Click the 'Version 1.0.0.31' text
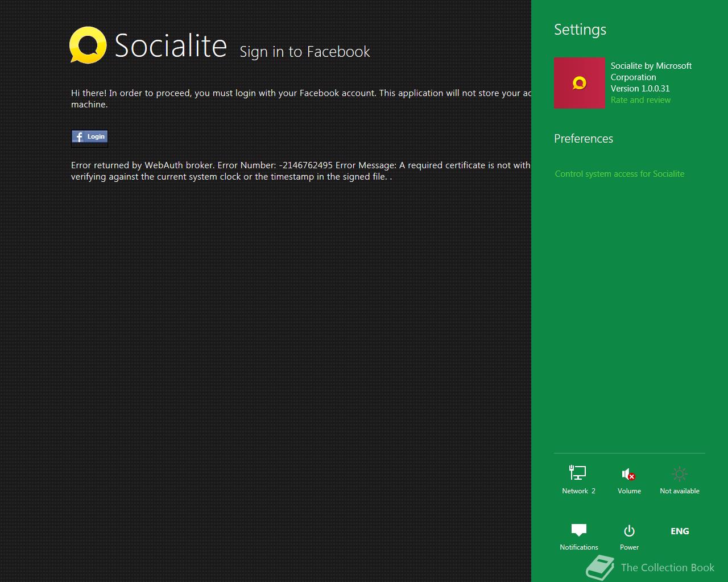Image resolution: width=728 pixels, height=582 pixels. 640,89
